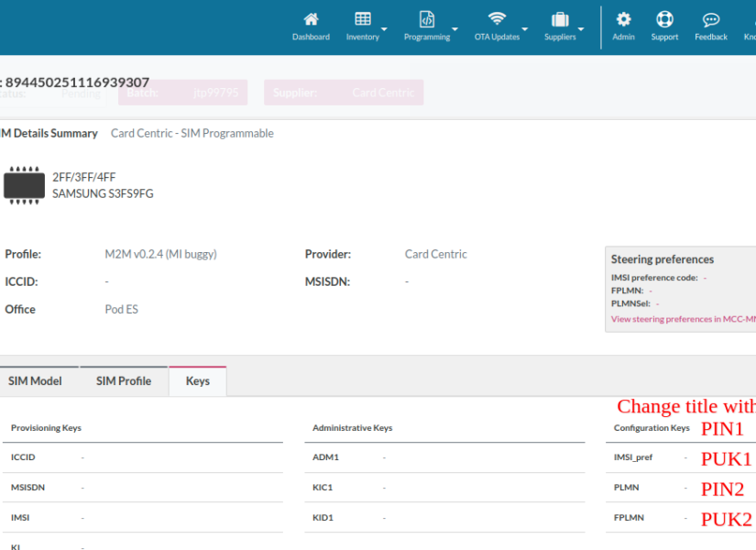Switch to the SIM Profile tab
This screenshot has width=756, height=550.
coord(124,381)
